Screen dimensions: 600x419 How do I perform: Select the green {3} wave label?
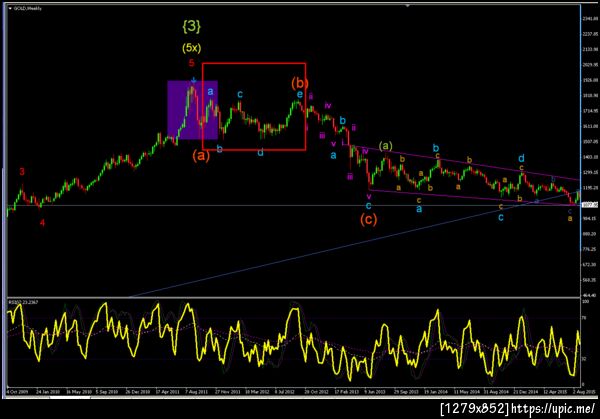[191, 26]
